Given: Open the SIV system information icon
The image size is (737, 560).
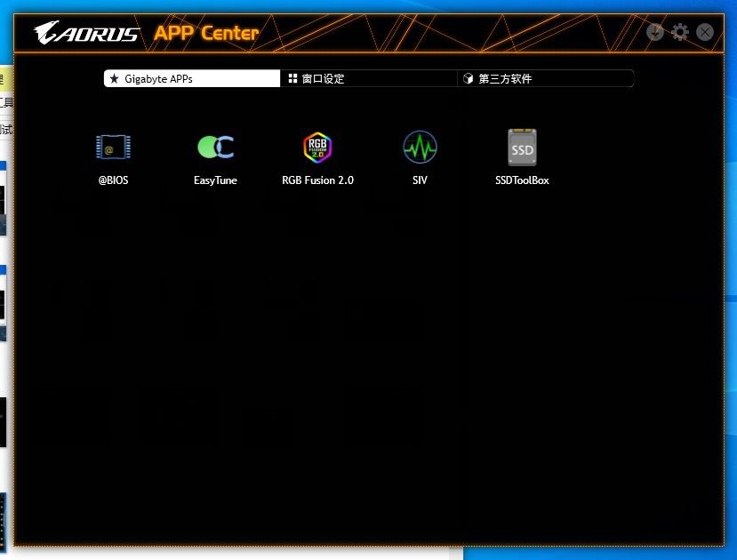Looking at the screenshot, I should click(x=419, y=146).
